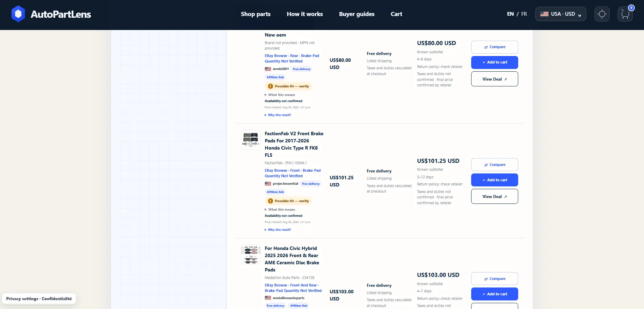The image size is (644, 309).
Task: Click Possible fit — verify badge for FactionFab
Action: click(288, 201)
